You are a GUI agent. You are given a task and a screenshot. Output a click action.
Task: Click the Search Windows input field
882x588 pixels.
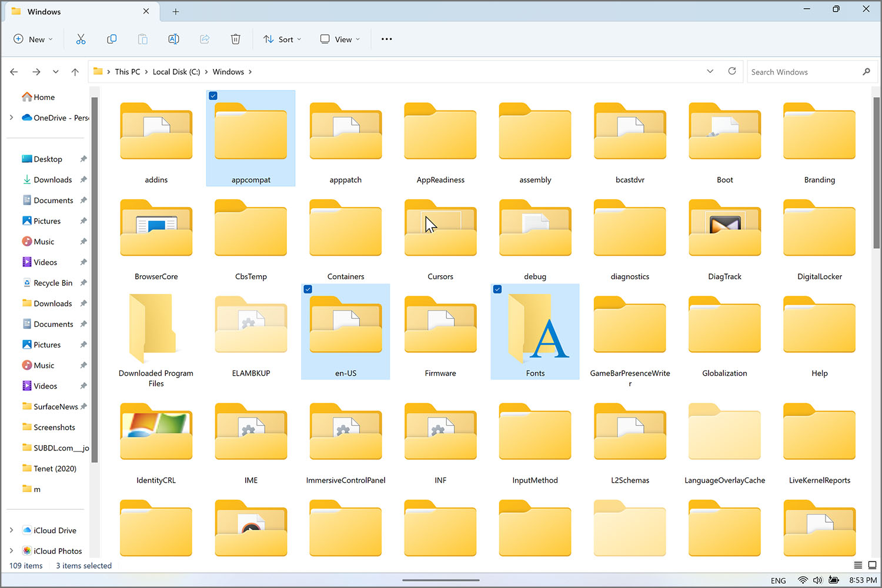[x=803, y=72]
